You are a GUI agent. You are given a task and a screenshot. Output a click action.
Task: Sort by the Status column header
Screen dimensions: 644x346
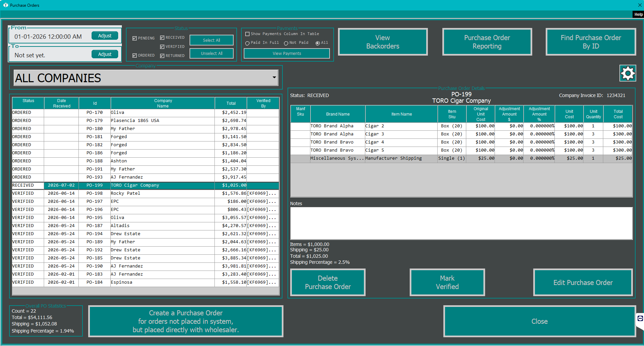pos(28,103)
